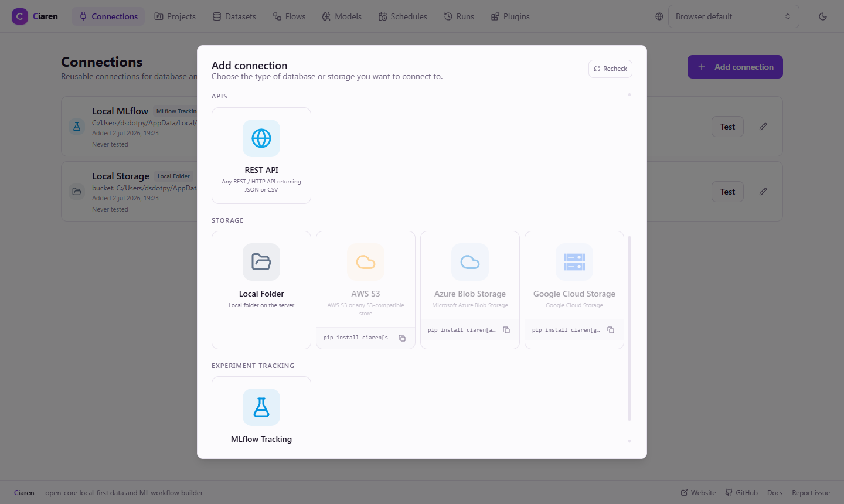Click the Azure Blob Storage card title
This screenshot has width=844, height=504.
coord(470,294)
